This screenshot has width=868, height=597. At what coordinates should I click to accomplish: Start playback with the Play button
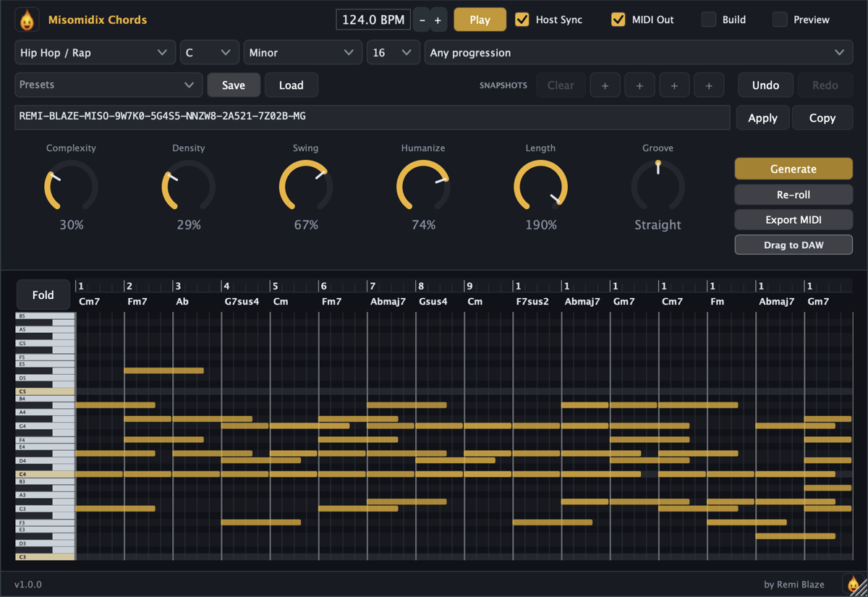[x=480, y=20]
